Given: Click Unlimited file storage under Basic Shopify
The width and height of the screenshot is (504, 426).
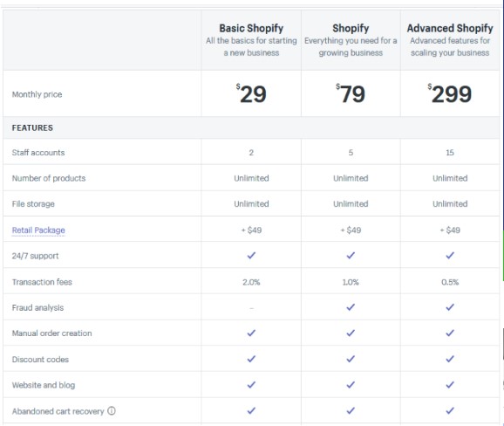Looking at the screenshot, I should point(251,204).
